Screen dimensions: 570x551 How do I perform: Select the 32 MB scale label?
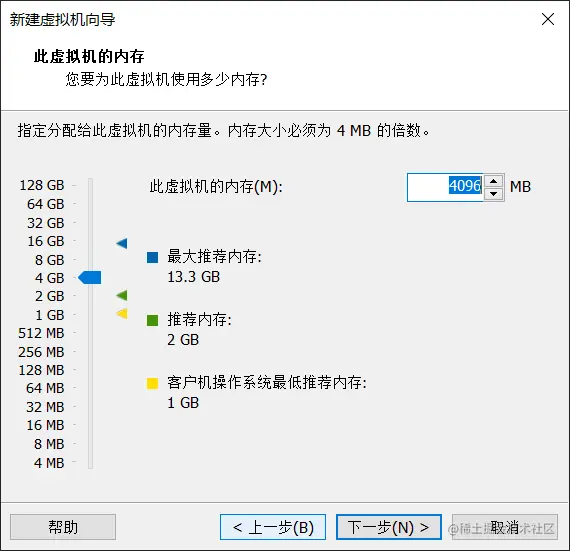45,407
